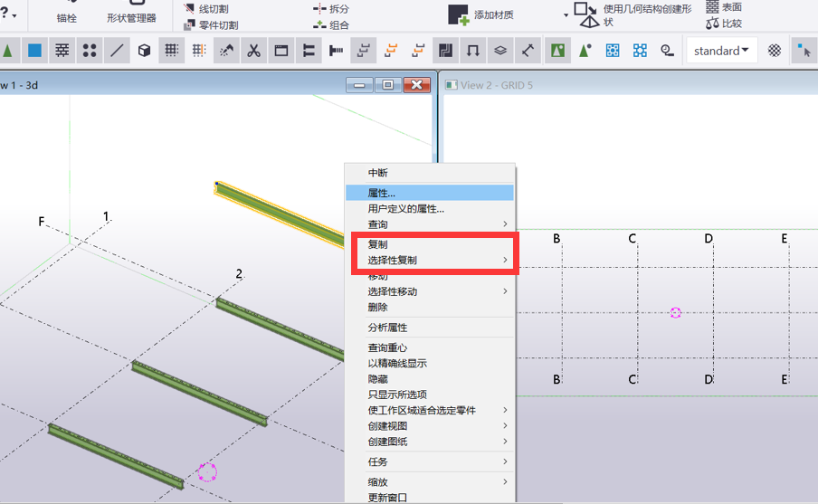Click the 锚栓 ribbon button
Viewport: 818px width, 504px height.
click(x=66, y=18)
